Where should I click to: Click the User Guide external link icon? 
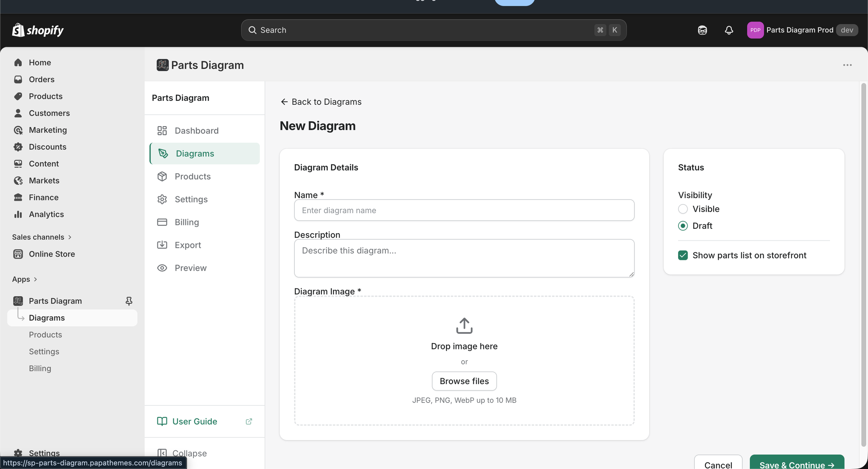click(249, 421)
